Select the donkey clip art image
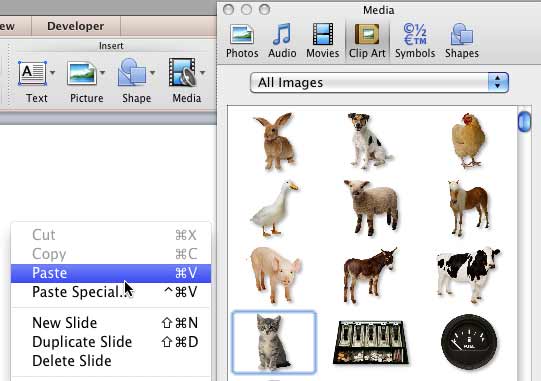This screenshot has width=541, height=381. coord(371,275)
